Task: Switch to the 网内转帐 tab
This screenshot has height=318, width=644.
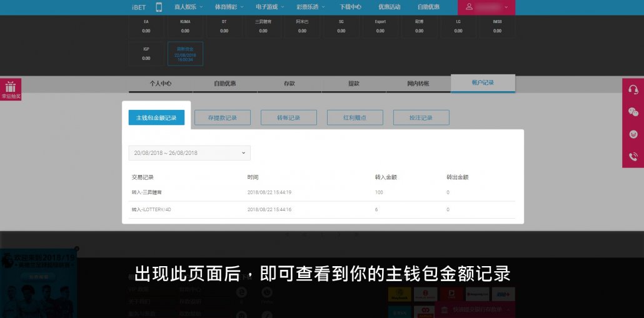Action: click(418, 83)
